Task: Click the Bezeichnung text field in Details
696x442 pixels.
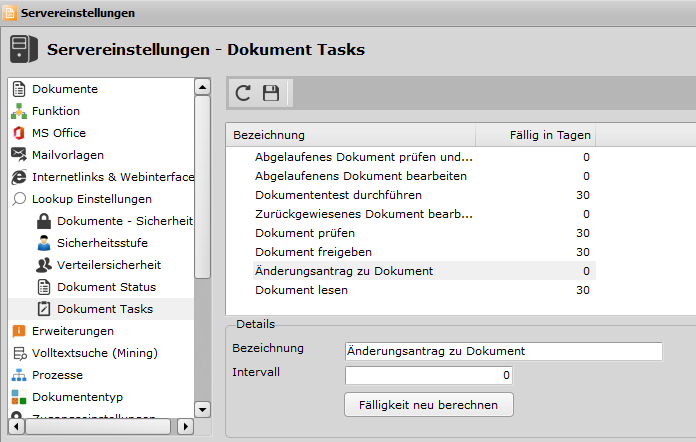Action: (x=504, y=351)
